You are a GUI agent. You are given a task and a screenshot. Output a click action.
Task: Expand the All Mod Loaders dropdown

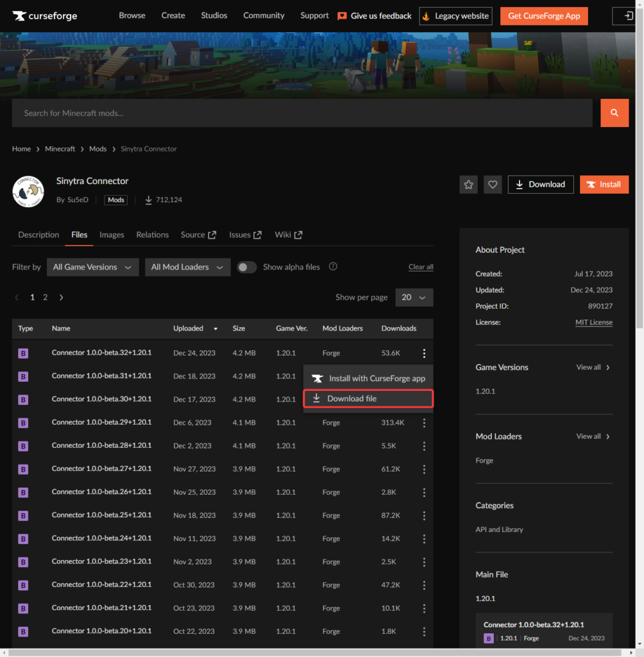[x=187, y=267]
